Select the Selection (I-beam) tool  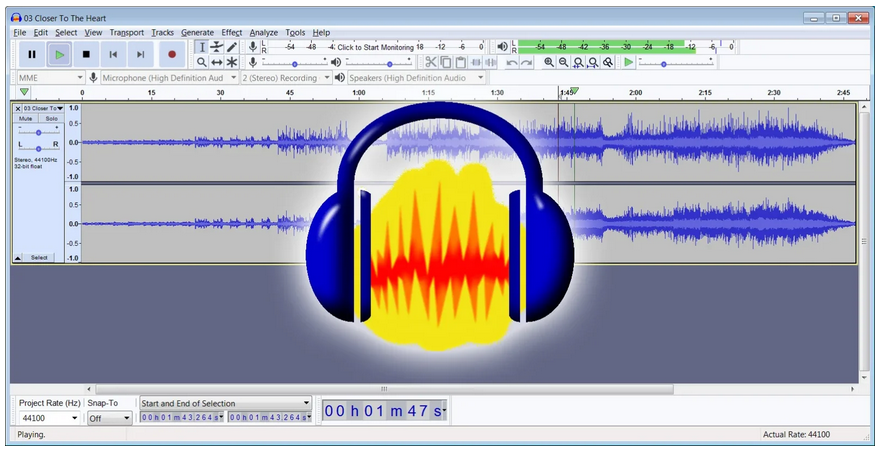[x=202, y=47]
